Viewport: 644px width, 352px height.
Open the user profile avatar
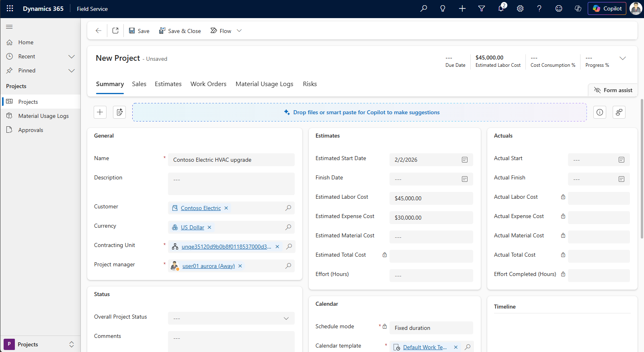pos(636,8)
